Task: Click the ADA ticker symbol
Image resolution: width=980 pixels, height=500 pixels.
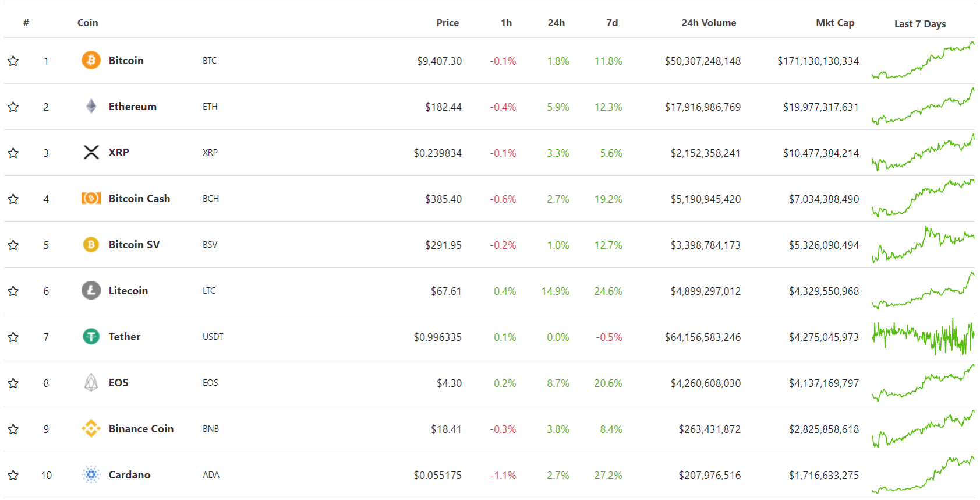Action: 211,475
